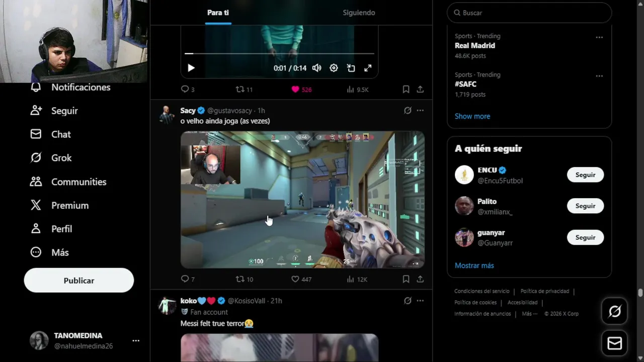
Task: Open more options on koko's post
Action: (420, 301)
